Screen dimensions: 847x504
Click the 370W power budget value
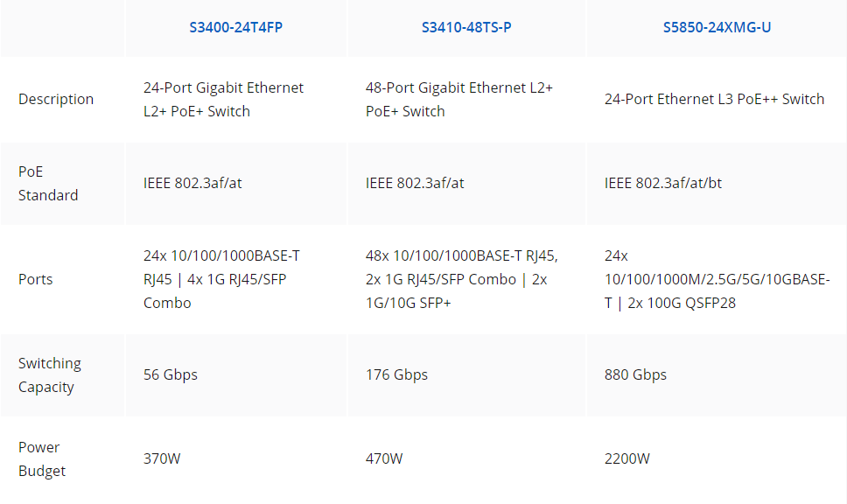click(x=162, y=459)
